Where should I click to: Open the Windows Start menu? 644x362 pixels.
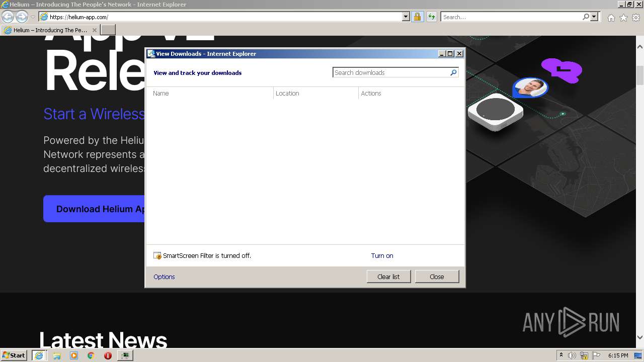click(14, 355)
